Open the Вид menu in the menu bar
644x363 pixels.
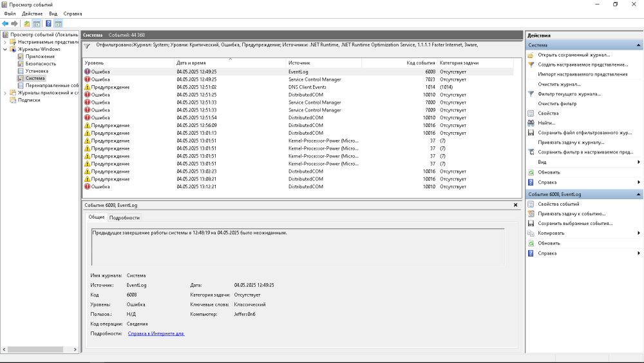coord(53,14)
